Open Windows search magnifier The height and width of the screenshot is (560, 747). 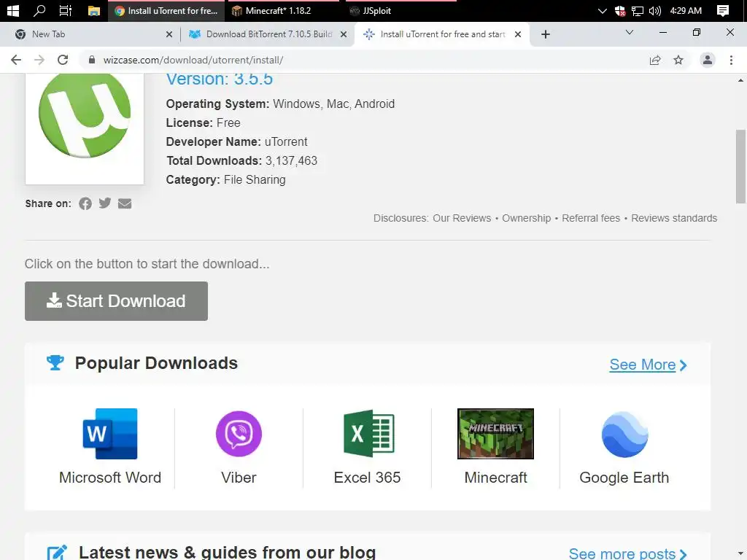(x=39, y=10)
